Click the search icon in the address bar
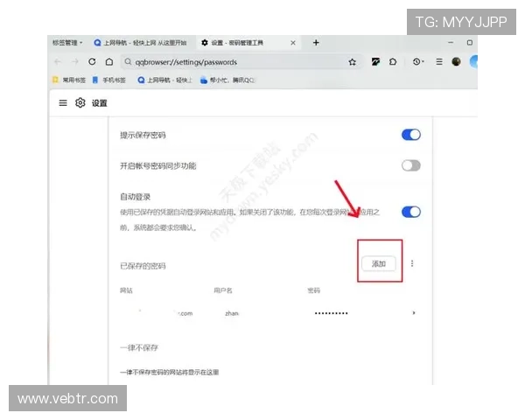 pyautogui.click(x=128, y=62)
